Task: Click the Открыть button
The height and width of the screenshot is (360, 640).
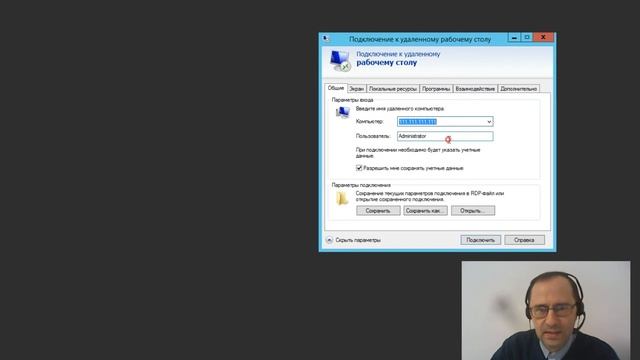Action: 473,211
